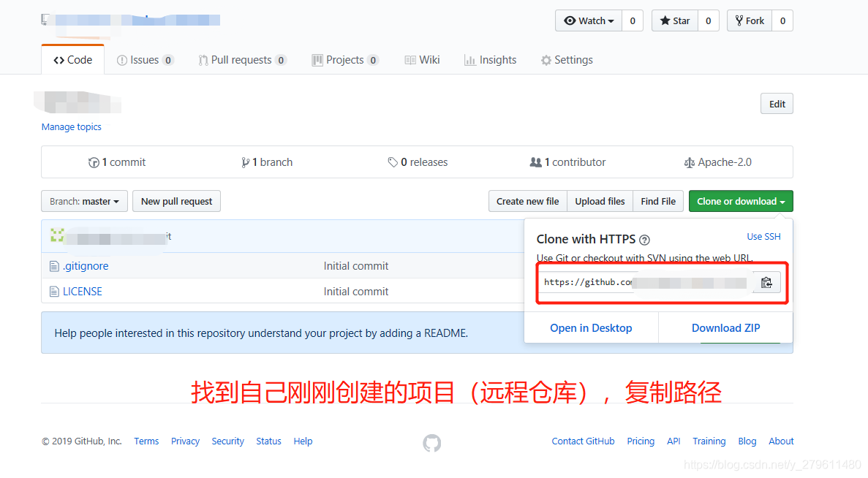868x478 pixels.
Task: Click New pull request button
Action: tap(176, 202)
